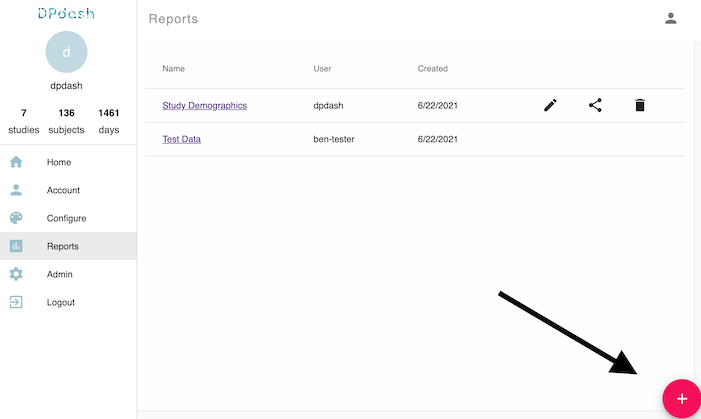Viewport: 701px width, 419px height.
Task: Share the Study Demographics report
Action: coord(595,106)
